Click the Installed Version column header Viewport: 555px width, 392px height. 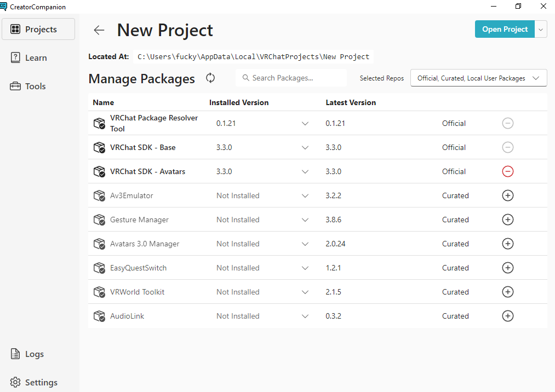239,102
